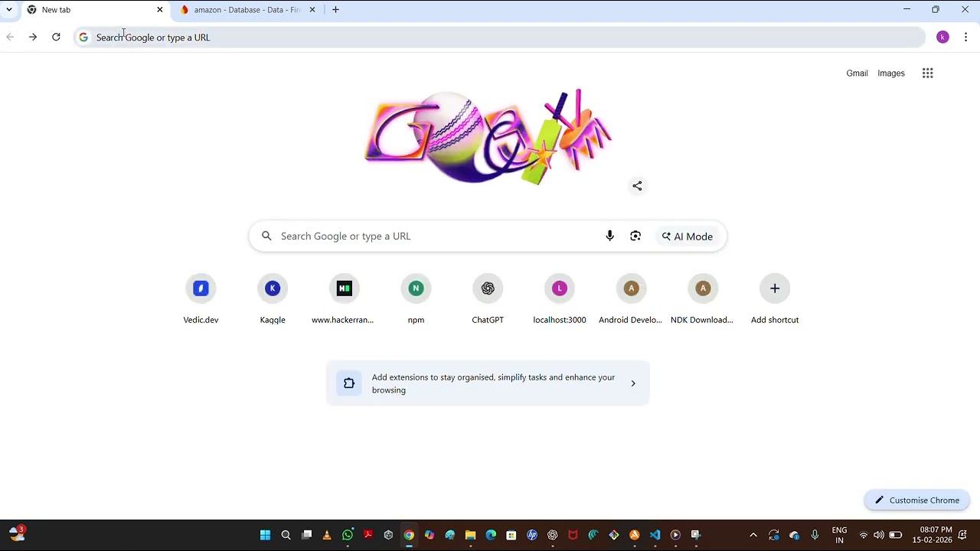This screenshot has width=980, height=551.
Task: Click the microphone tray icon
Action: pos(815,535)
